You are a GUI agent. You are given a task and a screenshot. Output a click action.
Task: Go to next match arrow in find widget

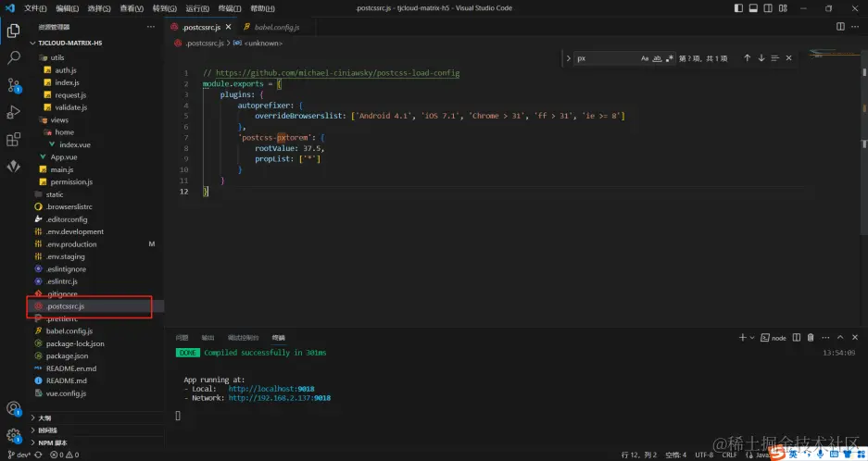(761, 58)
